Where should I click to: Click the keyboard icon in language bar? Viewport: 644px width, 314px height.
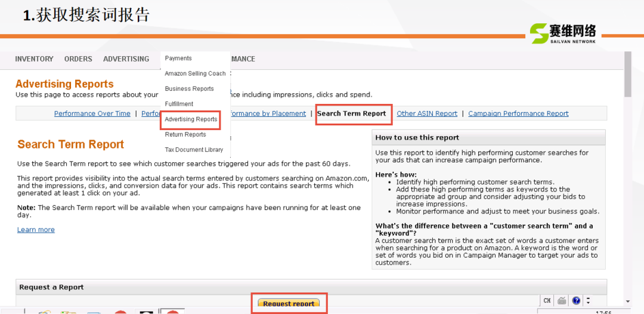point(562,300)
